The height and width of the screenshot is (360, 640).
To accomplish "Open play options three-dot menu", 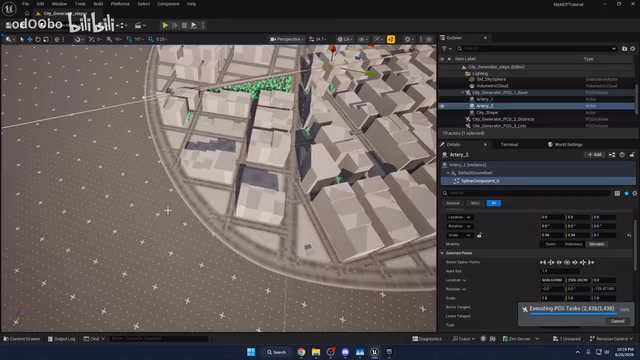I will click(x=203, y=25).
